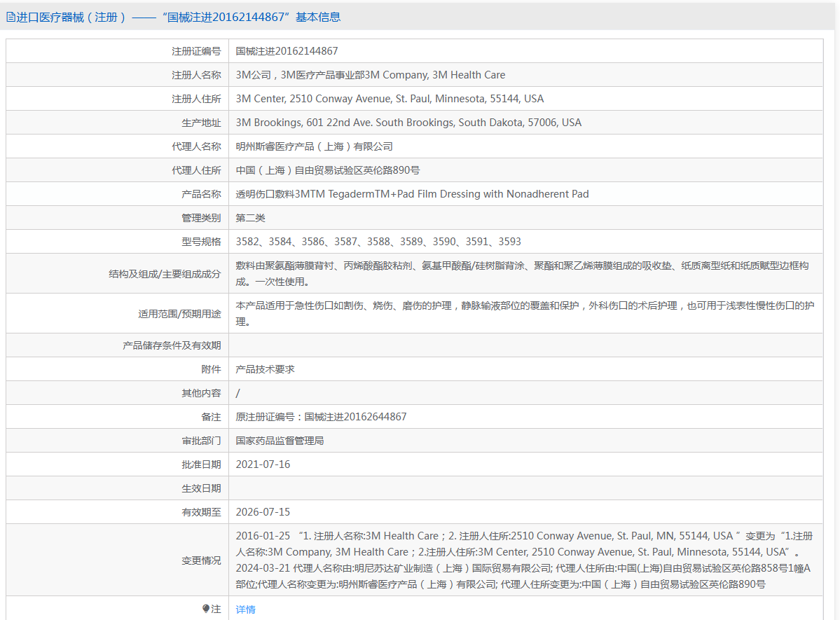Click the 生效日期 label

201,488
